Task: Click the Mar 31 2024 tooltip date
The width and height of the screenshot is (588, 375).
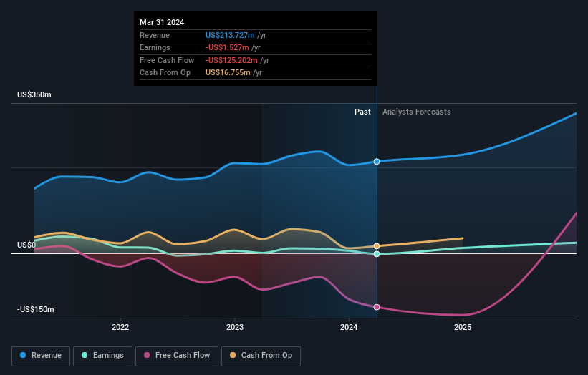Action: pos(162,22)
